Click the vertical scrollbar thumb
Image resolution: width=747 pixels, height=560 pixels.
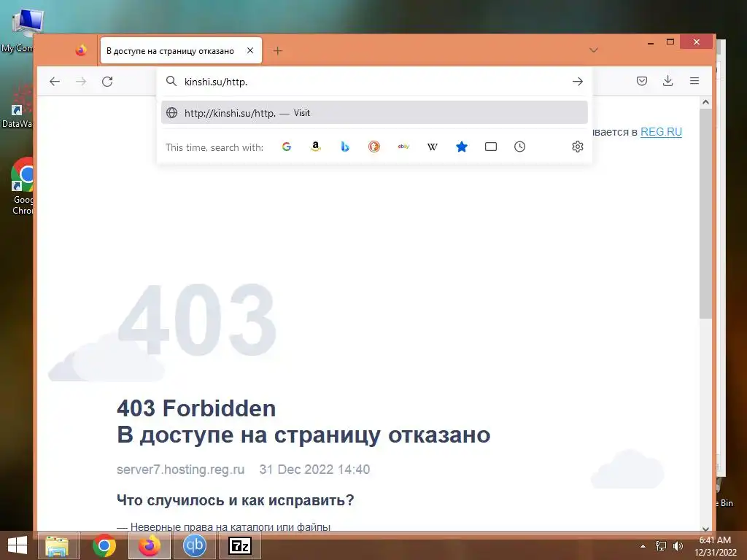point(705,214)
